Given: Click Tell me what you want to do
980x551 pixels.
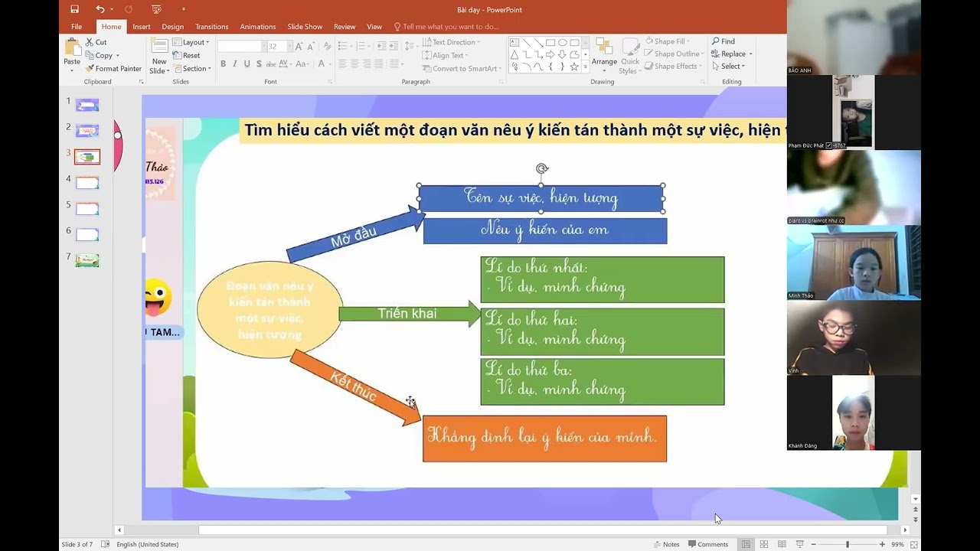Looking at the screenshot, I should (x=446, y=26).
